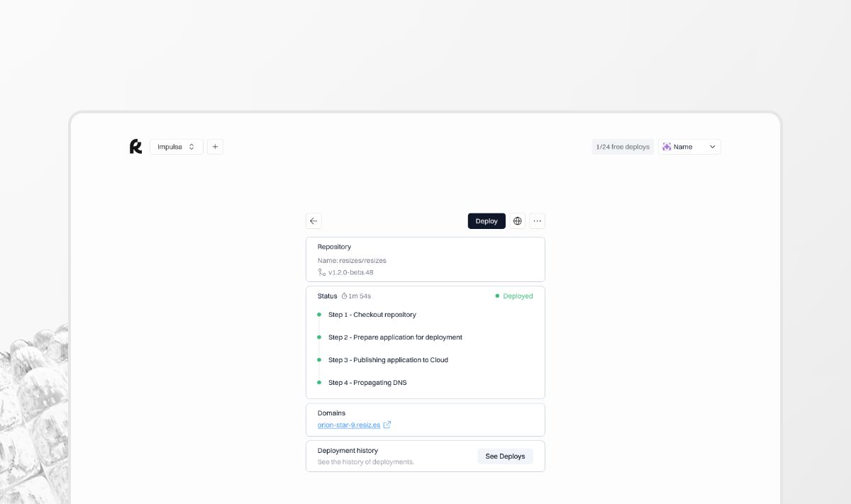Click the globe icon button

point(517,221)
